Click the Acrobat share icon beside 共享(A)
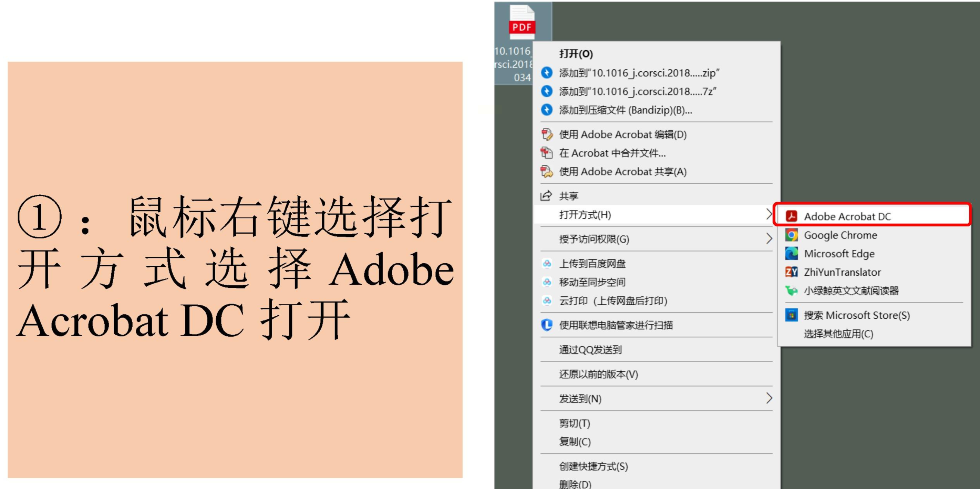980x489 pixels. point(547,172)
